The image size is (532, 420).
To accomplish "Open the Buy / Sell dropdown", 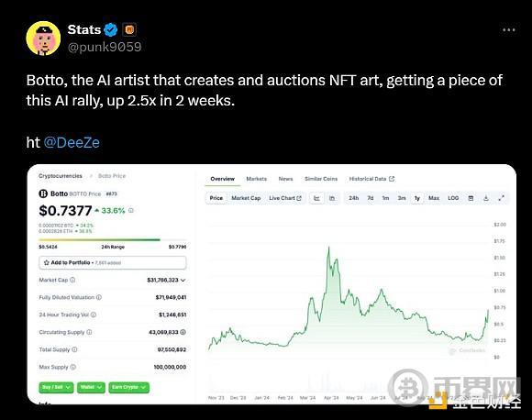I will pos(56,387).
